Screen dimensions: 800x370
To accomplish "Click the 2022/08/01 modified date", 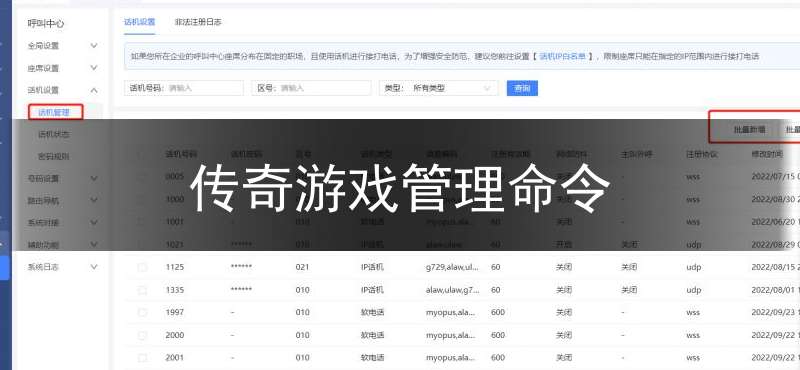I will click(x=776, y=290).
